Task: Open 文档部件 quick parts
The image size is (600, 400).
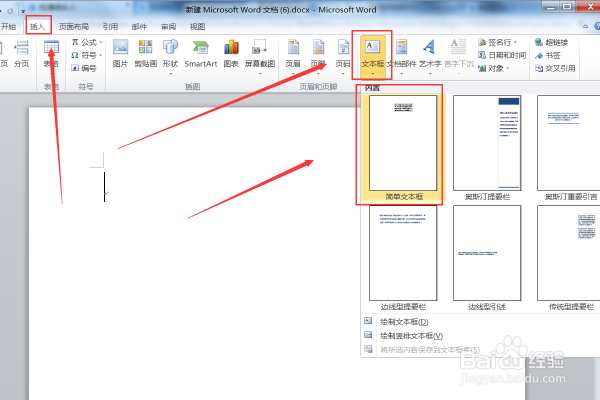Action: (401, 56)
